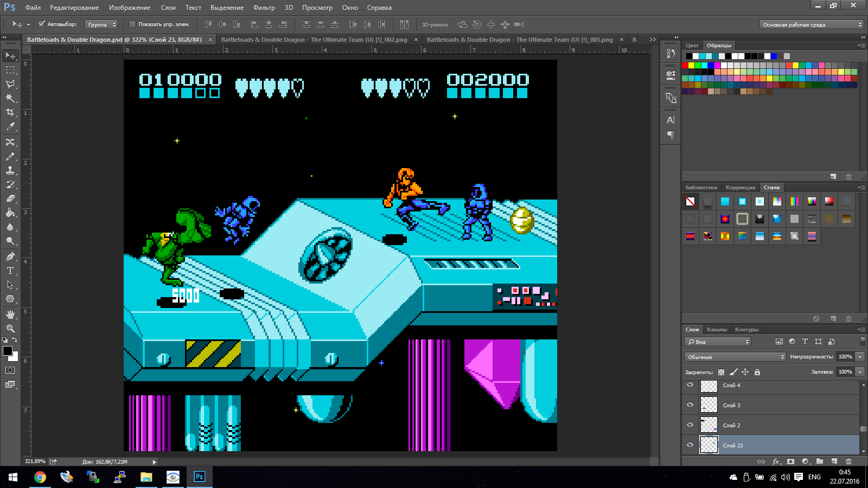The height and width of the screenshot is (488, 868).
Task: Enable Показать упр. элем. checkbox
Action: click(x=132, y=24)
